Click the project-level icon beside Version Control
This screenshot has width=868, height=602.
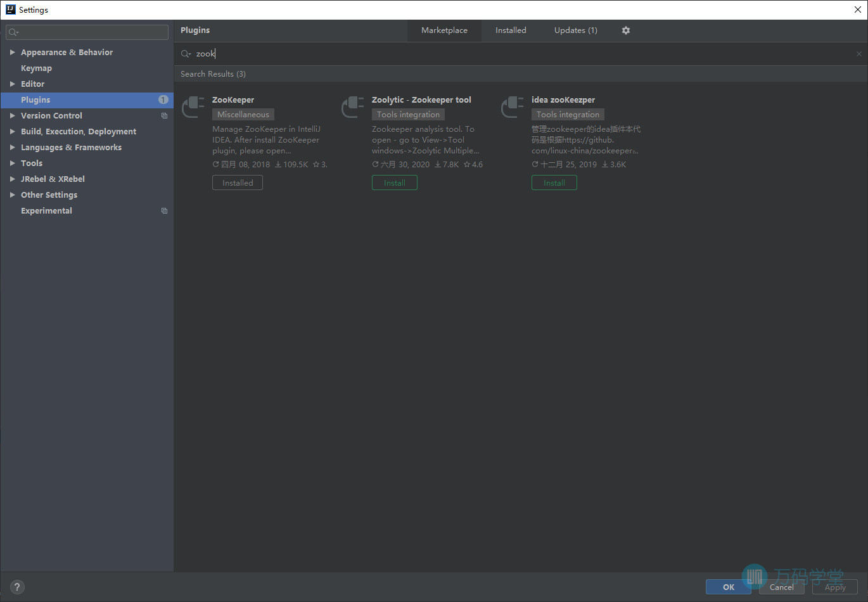pos(165,116)
